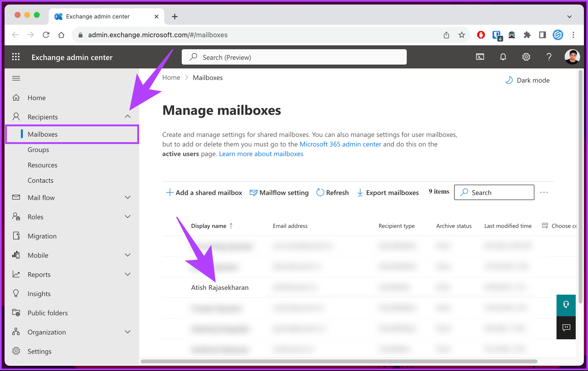Click the settings gear icon
This screenshot has height=371, width=588.
tap(525, 57)
